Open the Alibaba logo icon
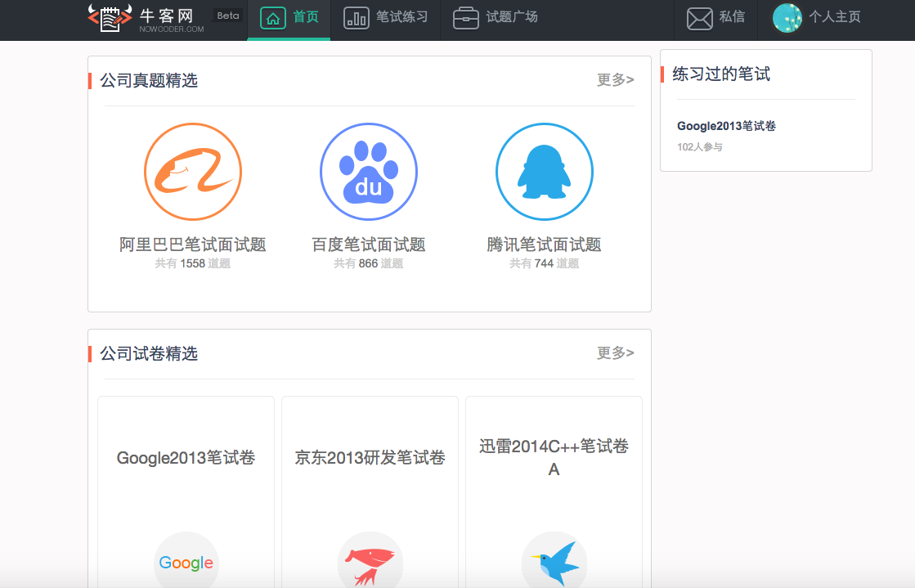Viewport: 915px width, 588px height. point(193,172)
